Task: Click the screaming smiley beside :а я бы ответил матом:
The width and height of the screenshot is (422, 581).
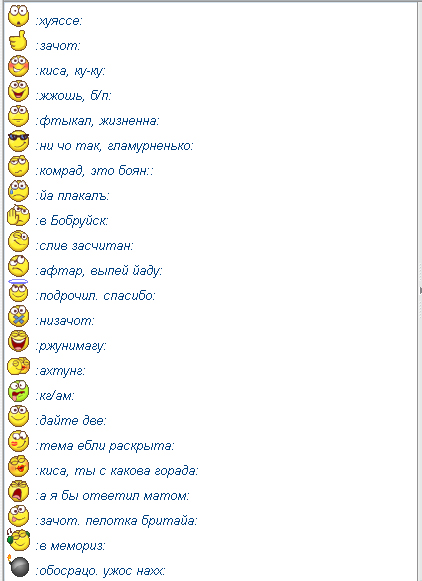Action: pyautogui.click(x=18, y=491)
